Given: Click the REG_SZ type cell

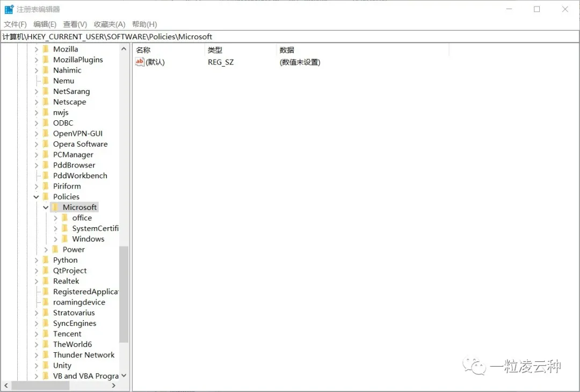Looking at the screenshot, I should tap(221, 62).
